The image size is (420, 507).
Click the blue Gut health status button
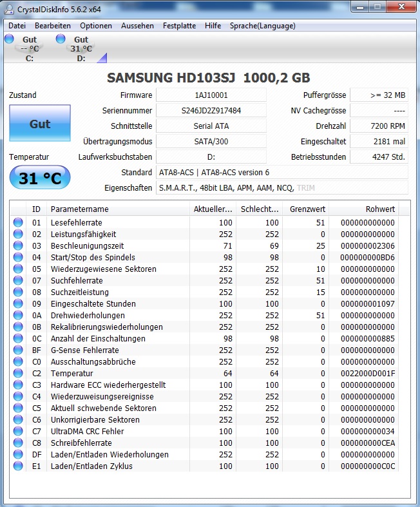(40, 123)
